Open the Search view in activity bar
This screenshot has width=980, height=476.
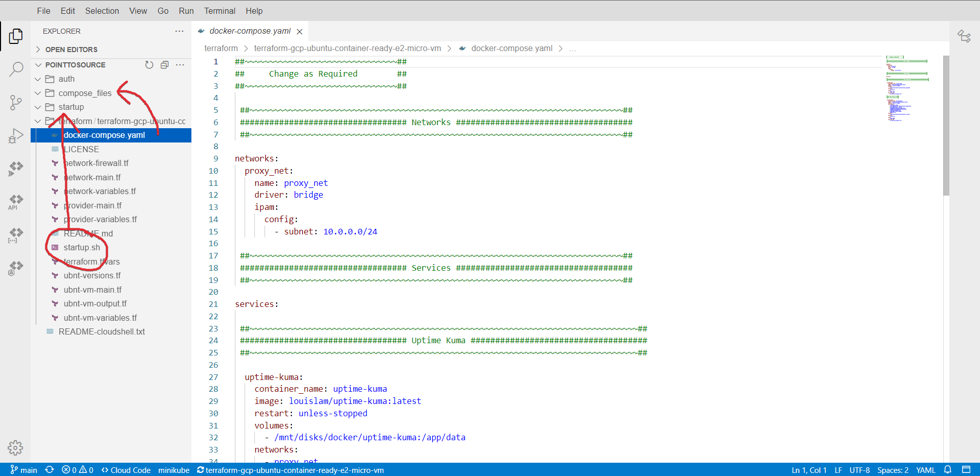pyautogui.click(x=16, y=69)
